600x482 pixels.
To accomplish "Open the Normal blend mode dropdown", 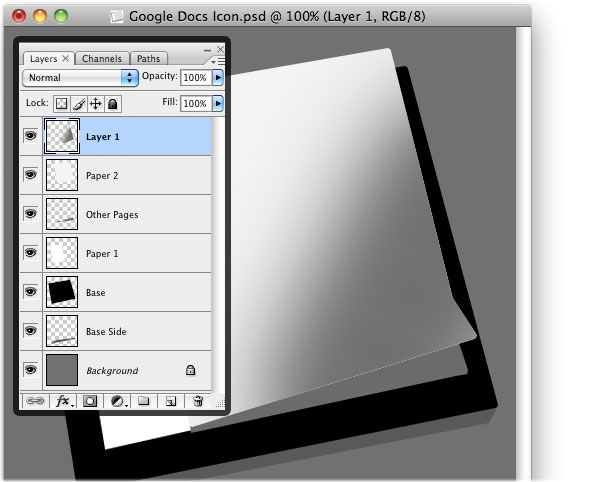I will click(x=80, y=78).
